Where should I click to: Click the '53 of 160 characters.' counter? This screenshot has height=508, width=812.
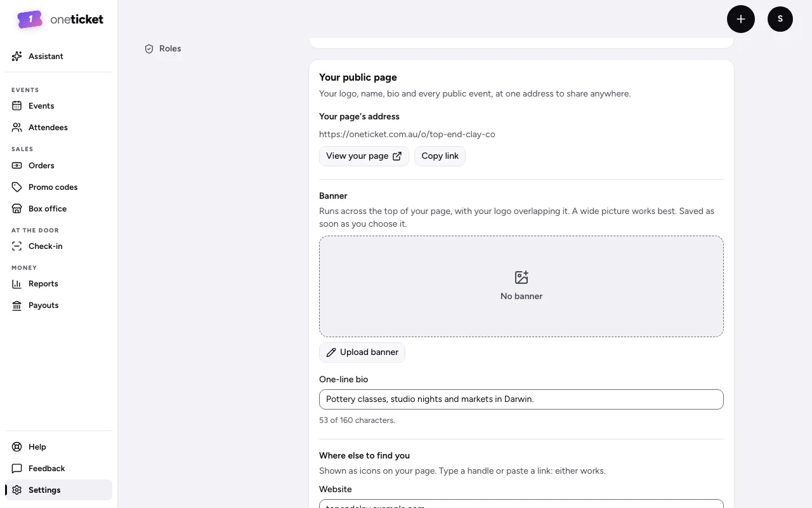tap(357, 420)
